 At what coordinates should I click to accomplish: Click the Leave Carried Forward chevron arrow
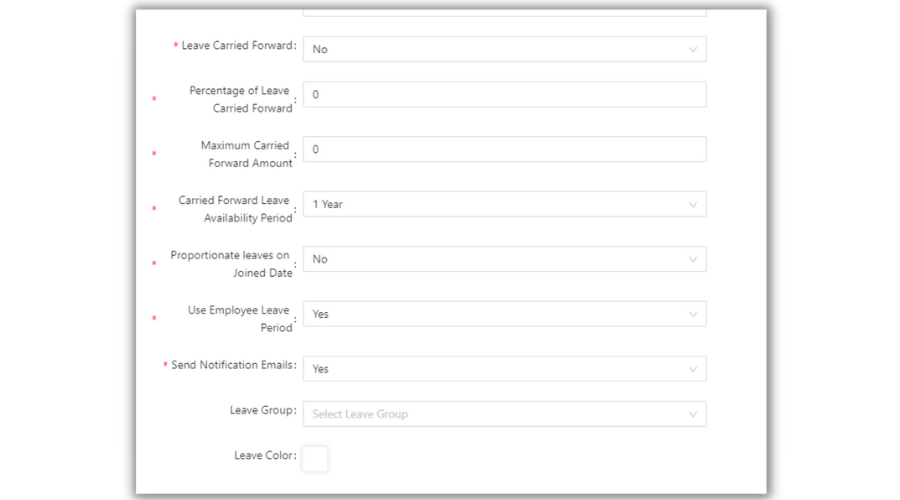692,49
